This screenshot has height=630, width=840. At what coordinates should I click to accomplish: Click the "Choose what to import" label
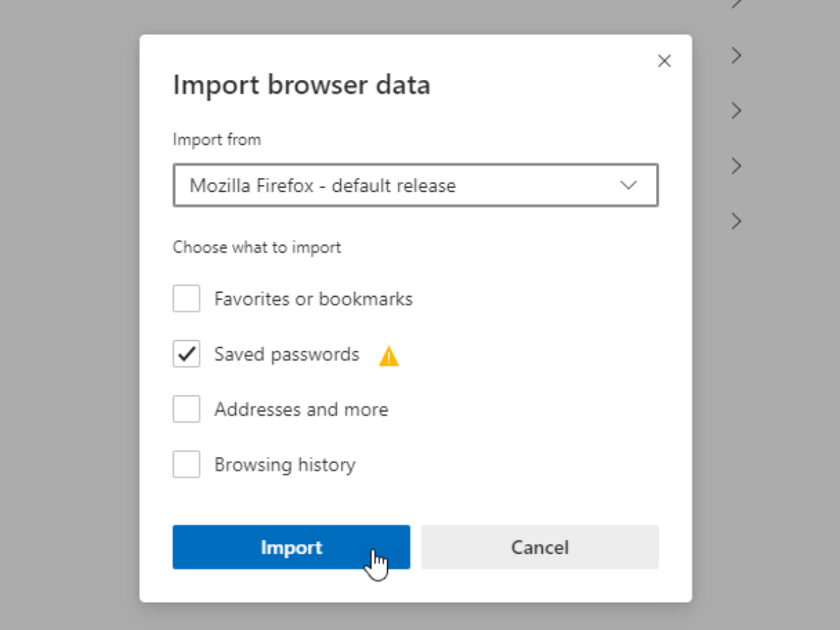point(257,247)
